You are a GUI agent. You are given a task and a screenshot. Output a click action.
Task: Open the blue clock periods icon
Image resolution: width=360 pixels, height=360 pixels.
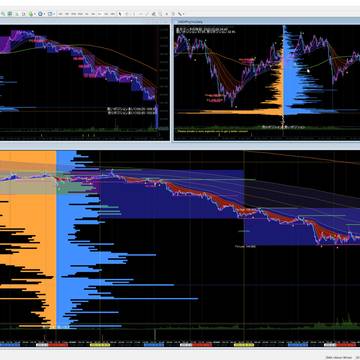(x=40, y=14)
